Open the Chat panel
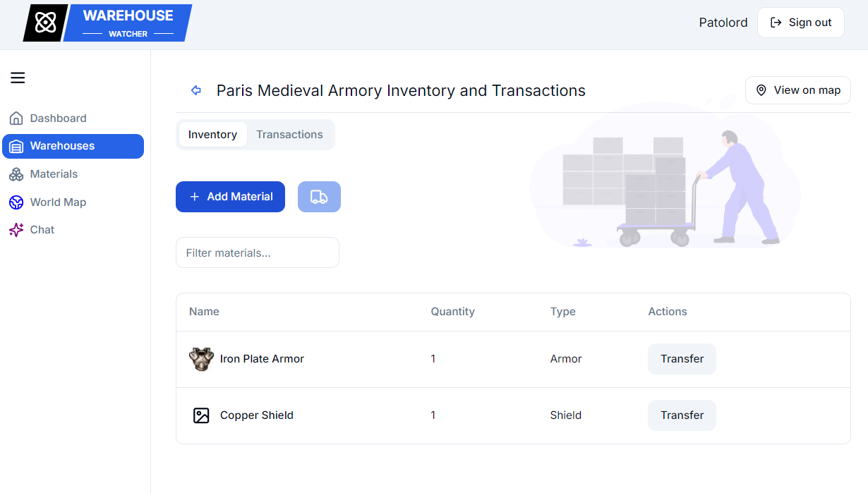The image size is (868, 493). [x=42, y=229]
